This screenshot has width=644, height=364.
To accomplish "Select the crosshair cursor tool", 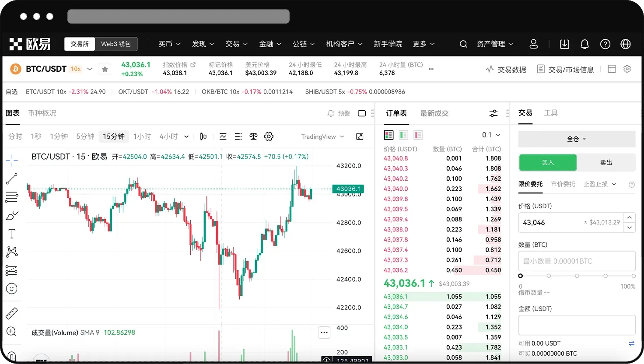I will pos(12,161).
